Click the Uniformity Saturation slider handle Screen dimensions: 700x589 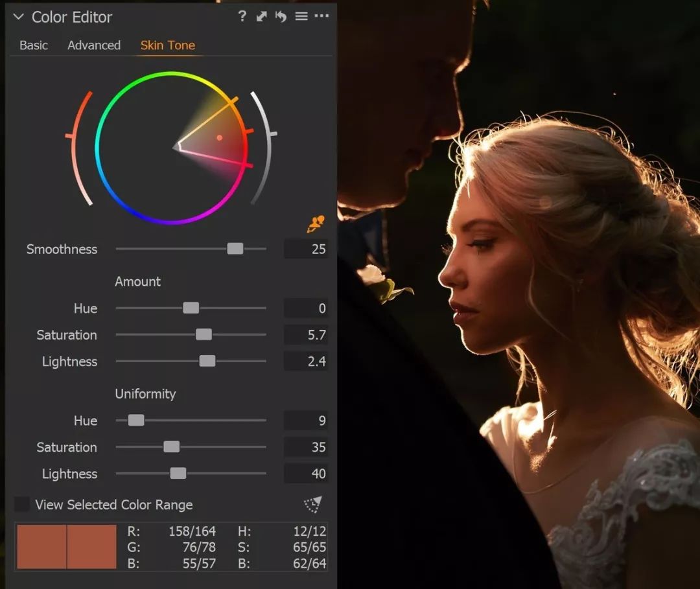coord(171,446)
